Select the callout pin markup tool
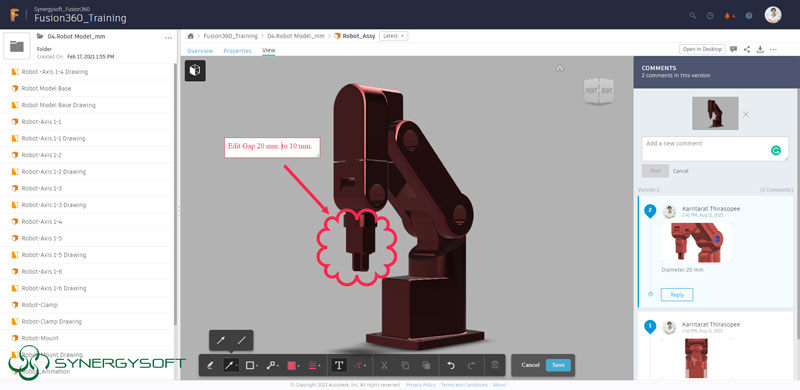Screen dimensions: 800x390 [x=272, y=365]
